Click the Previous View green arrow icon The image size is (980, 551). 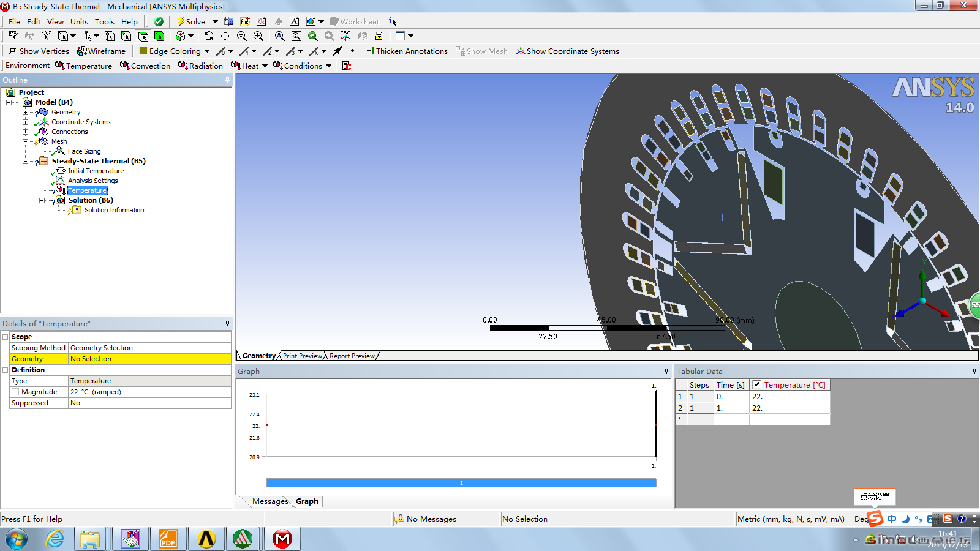coord(313,36)
